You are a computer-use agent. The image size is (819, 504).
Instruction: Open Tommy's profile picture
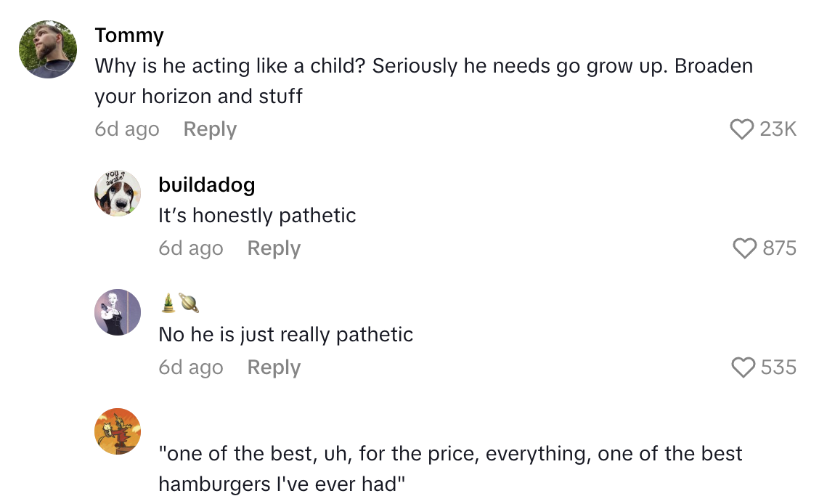[x=48, y=49]
